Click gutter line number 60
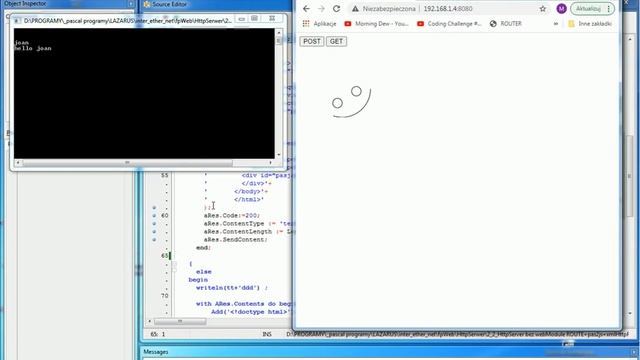640x360 pixels. (164, 216)
